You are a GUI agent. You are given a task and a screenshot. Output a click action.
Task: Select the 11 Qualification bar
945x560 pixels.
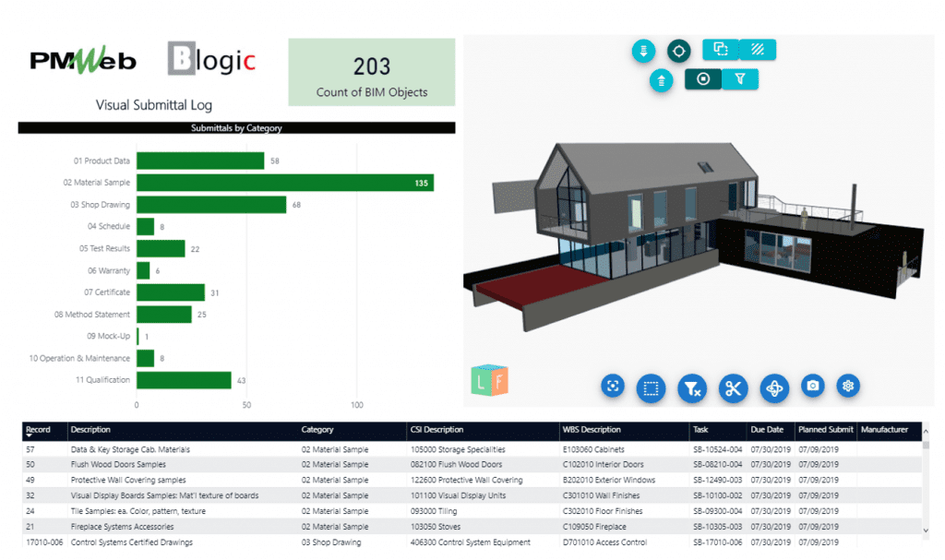184,380
